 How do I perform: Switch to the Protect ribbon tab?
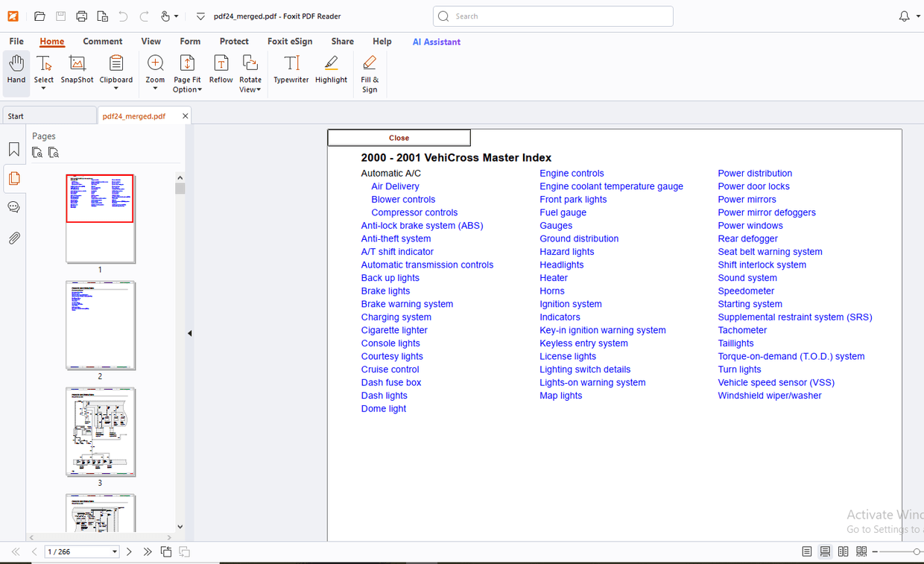[x=234, y=42]
